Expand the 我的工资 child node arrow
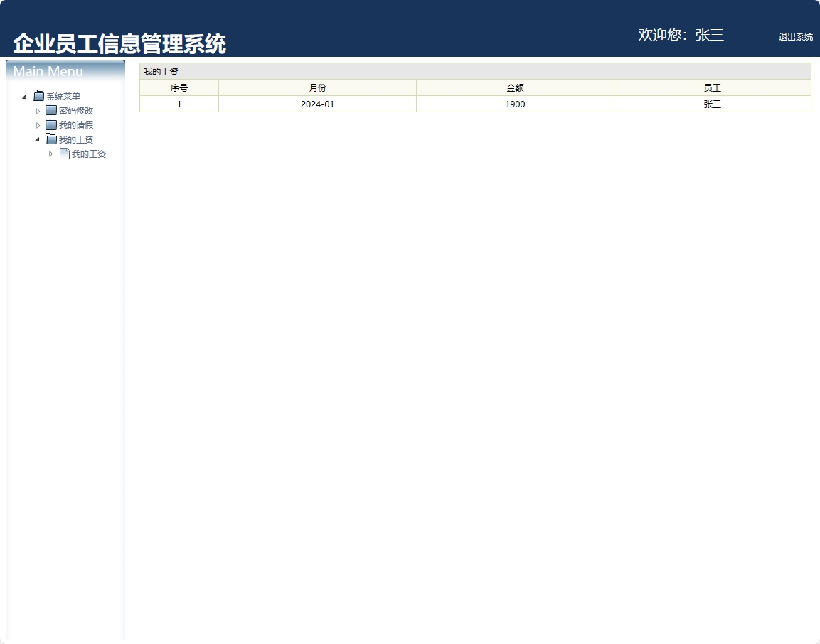 (50, 154)
